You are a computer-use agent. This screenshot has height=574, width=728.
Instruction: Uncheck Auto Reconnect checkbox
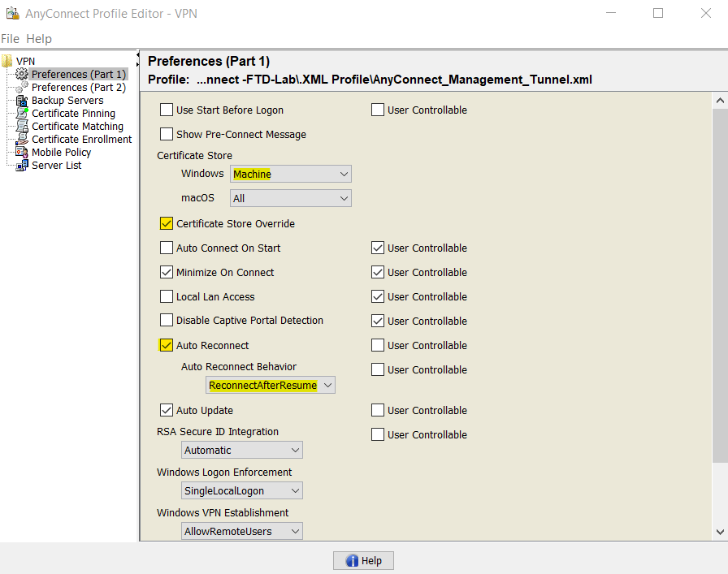coord(167,345)
